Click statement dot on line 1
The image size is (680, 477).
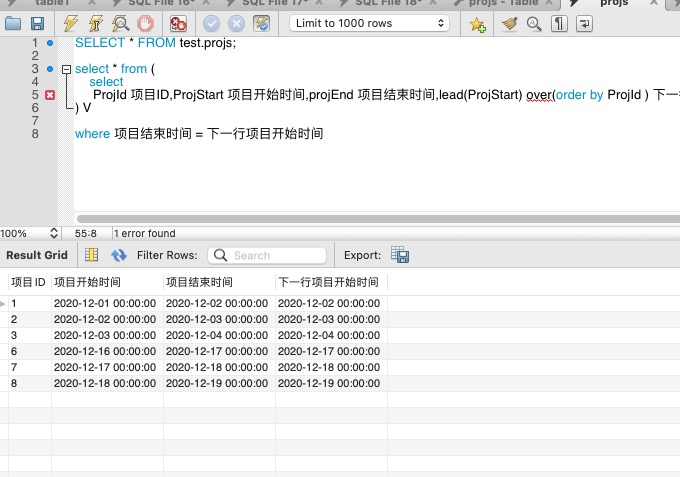pos(50,43)
